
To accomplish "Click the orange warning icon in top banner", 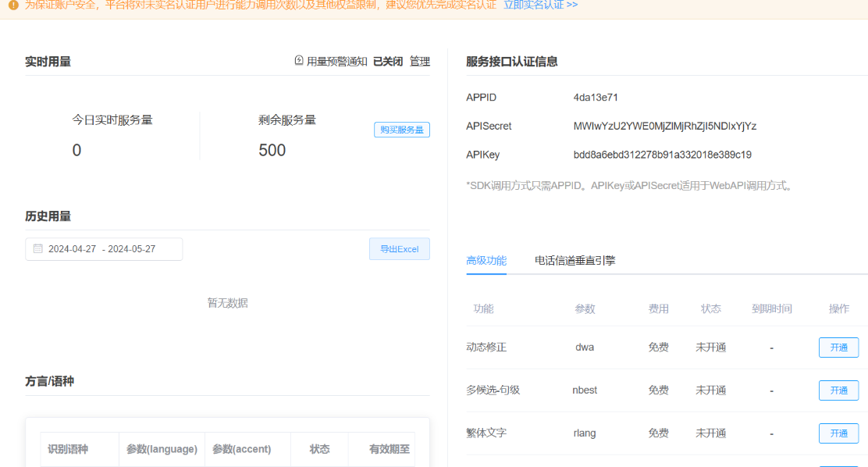I will point(12,5).
